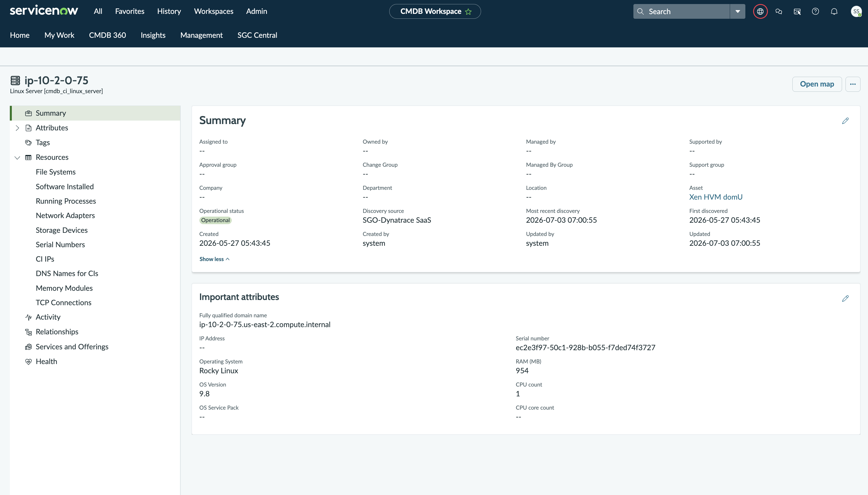Image resolution: width=868 pixels, height=495 pixels.
Task: Switch to the Insights tab
Action: (153, 35)
